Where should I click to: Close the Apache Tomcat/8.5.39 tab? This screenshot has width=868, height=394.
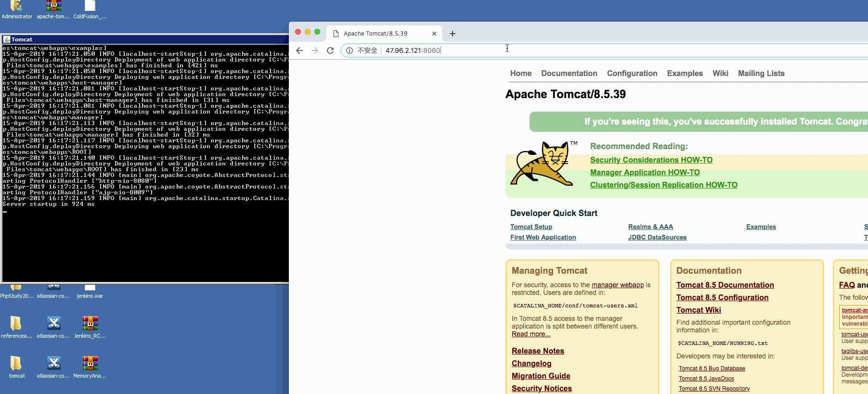click(x=434, y=34)
